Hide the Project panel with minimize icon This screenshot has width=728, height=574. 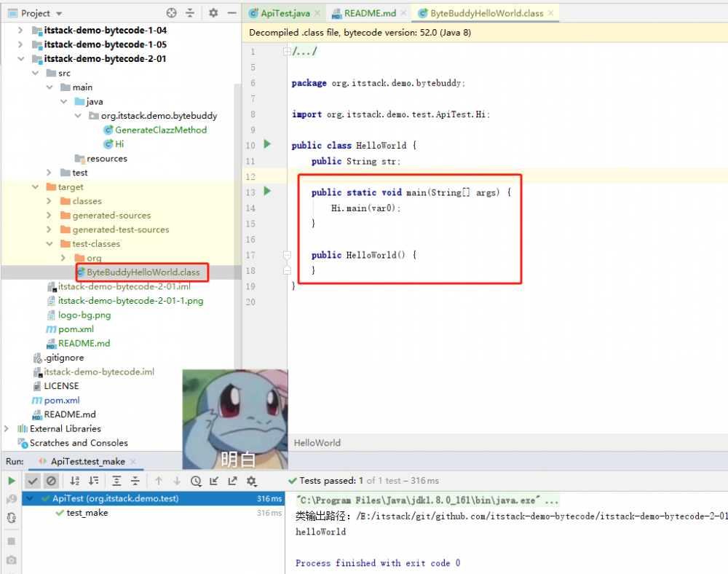coord(232,13)
